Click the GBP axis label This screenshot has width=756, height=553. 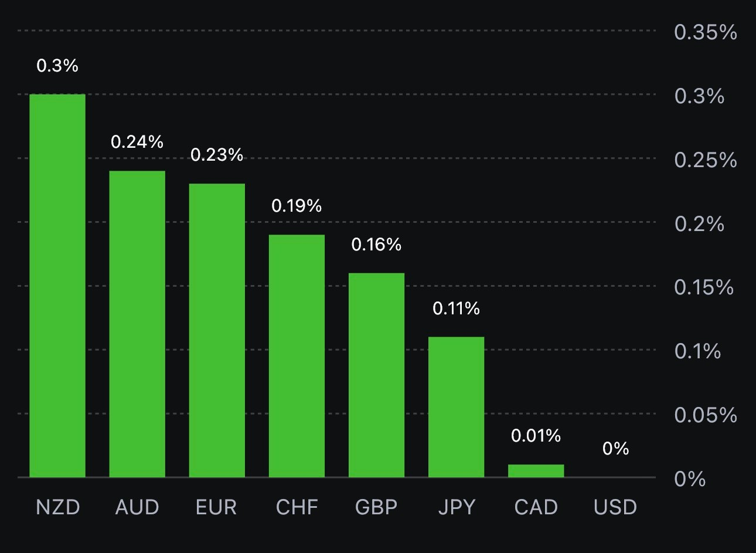coord(376,507)
